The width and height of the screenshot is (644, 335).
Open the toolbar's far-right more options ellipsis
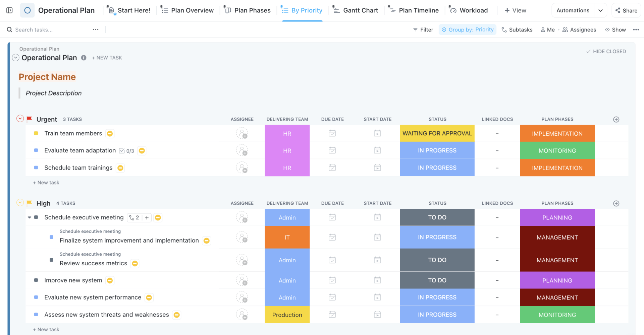[636, 30]
